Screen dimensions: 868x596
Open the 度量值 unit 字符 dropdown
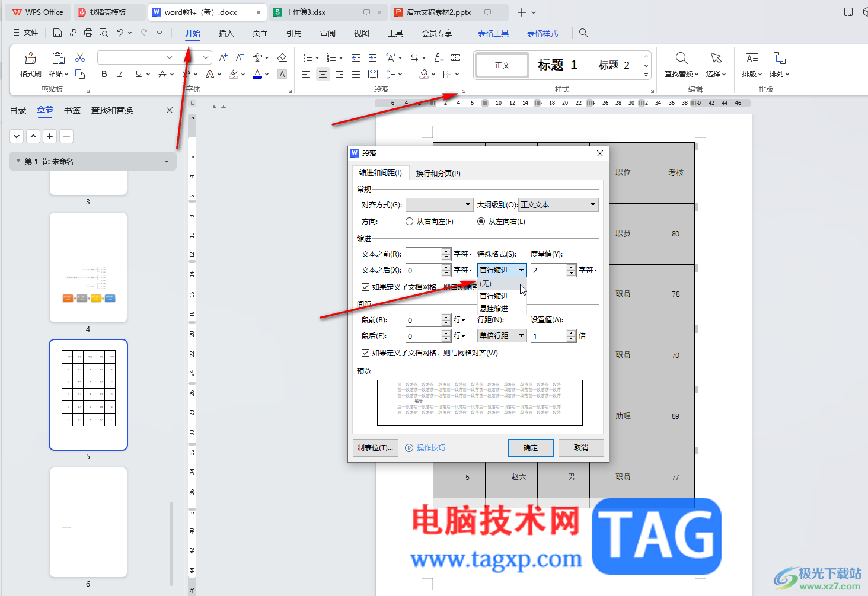coord(588,270)
